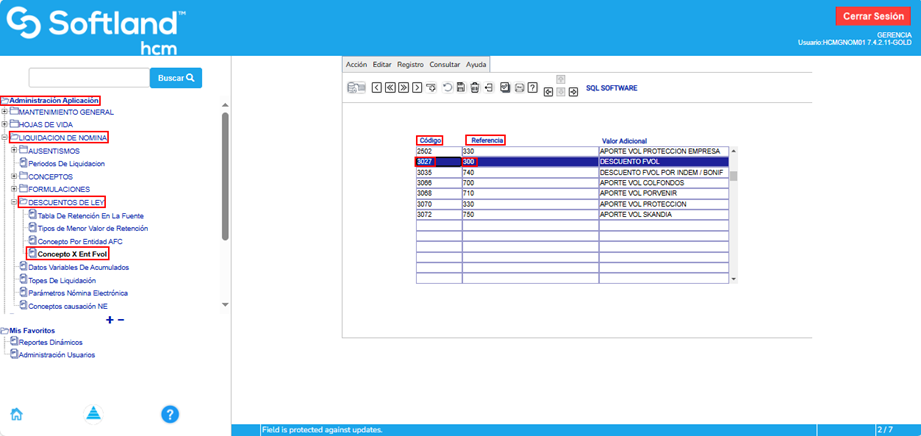Screen dimensions: 921x436
Task: Go to the first record double-left arrow
Action: click(390, 88)
